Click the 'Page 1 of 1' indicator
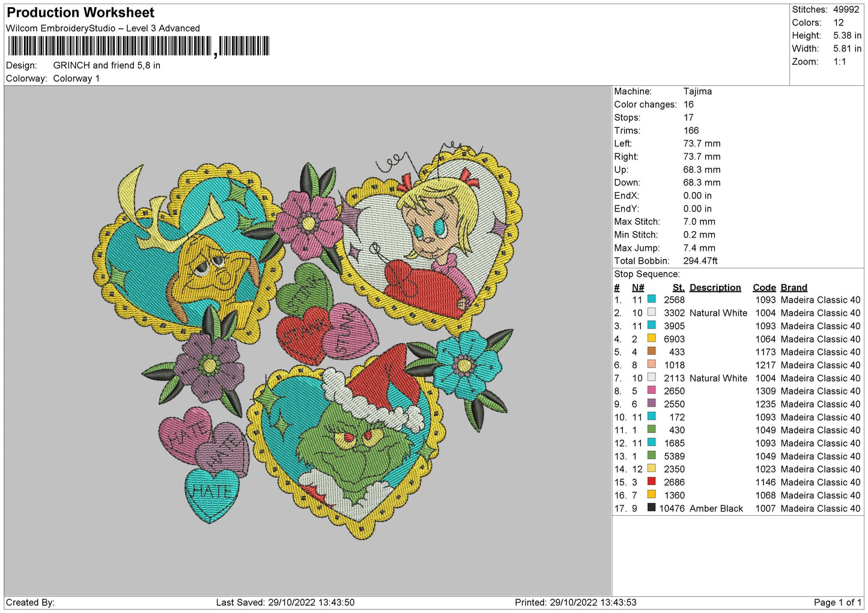The image size is (868, 613). (x=837, y=603)
